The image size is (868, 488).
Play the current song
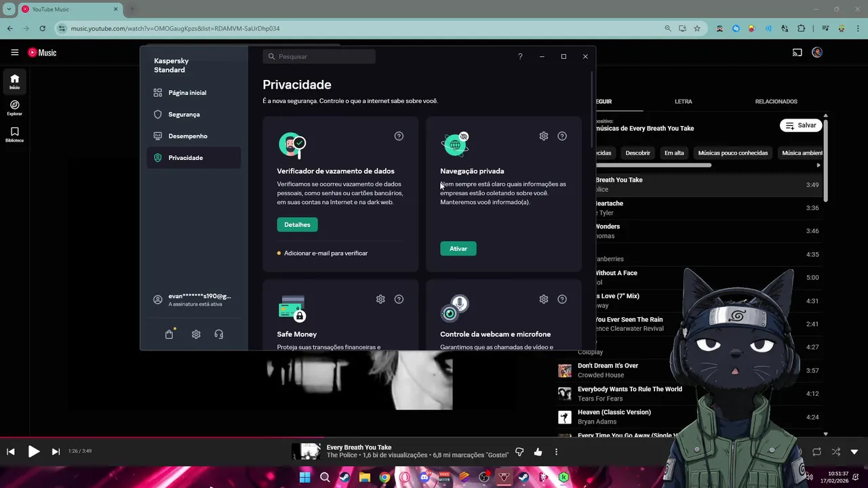(x=33, y=451)
